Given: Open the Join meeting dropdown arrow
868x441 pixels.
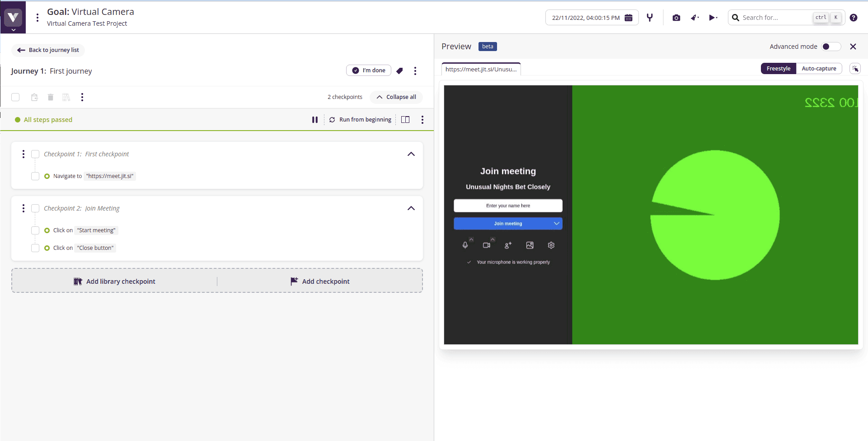Looking at the screenshot, I should click(556, 224).
